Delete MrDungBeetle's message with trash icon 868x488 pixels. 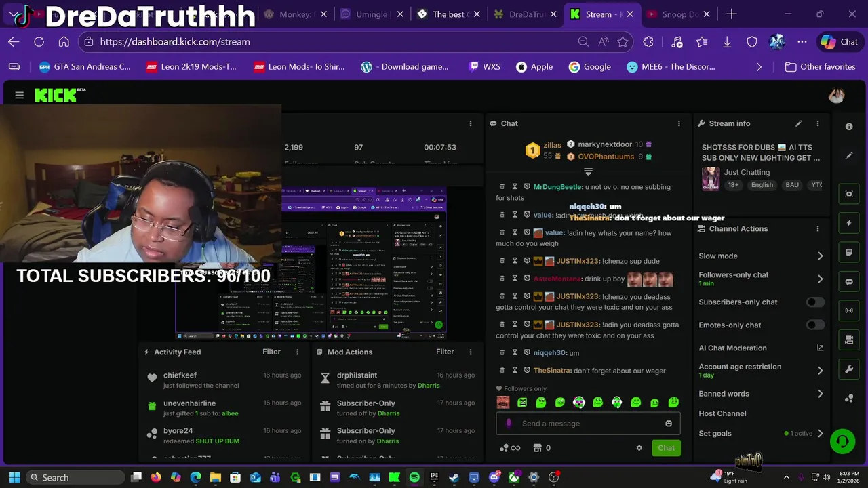point(502,186)
